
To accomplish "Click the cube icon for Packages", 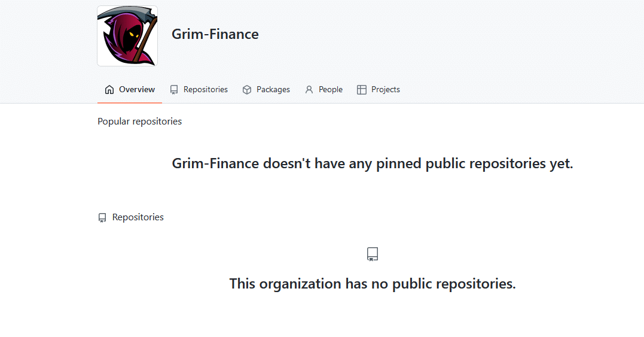I will (247, 90).
